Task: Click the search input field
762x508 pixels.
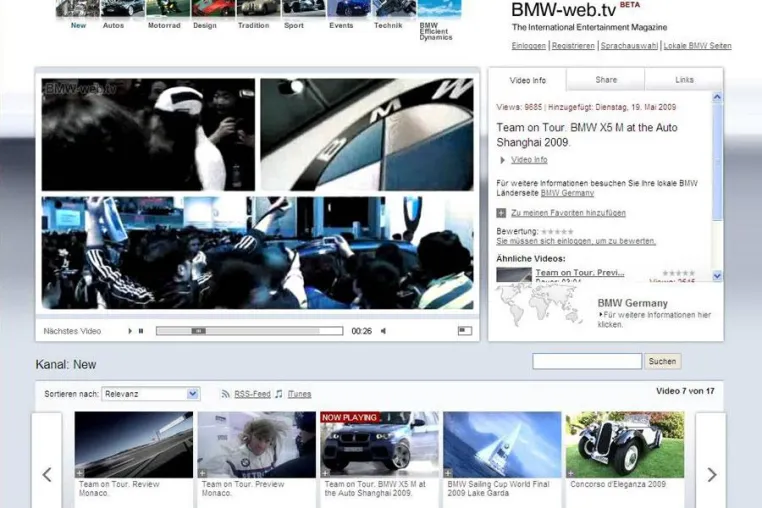Action: tap(587, 361)
